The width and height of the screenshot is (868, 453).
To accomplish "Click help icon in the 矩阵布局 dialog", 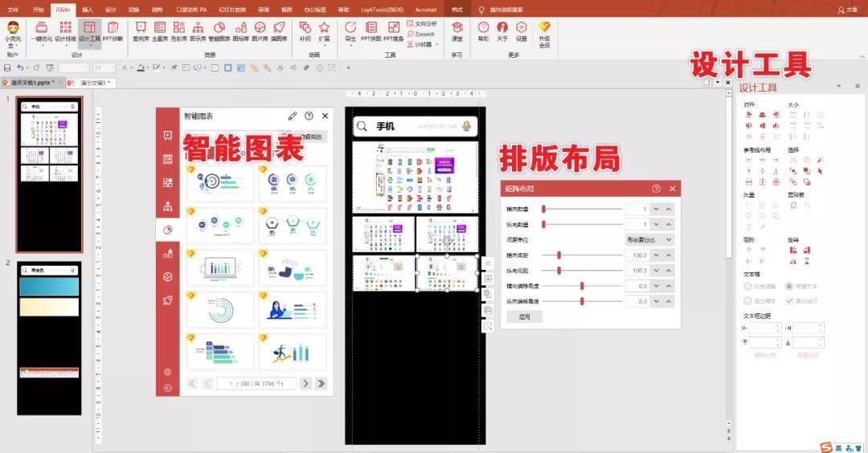I will pyautogui.click(x=657, y=189).
